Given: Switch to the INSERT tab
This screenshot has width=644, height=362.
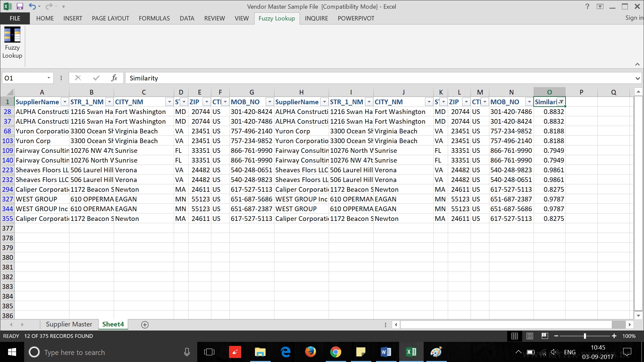Looking at the screenshot, I should pyautogui.click(x=73, y=18).
